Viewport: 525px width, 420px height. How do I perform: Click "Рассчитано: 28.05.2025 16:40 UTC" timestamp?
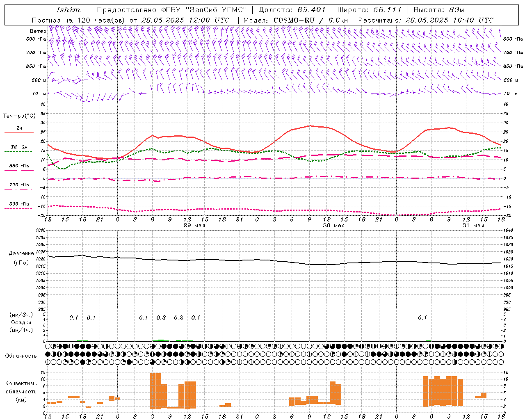pos(426,20)
